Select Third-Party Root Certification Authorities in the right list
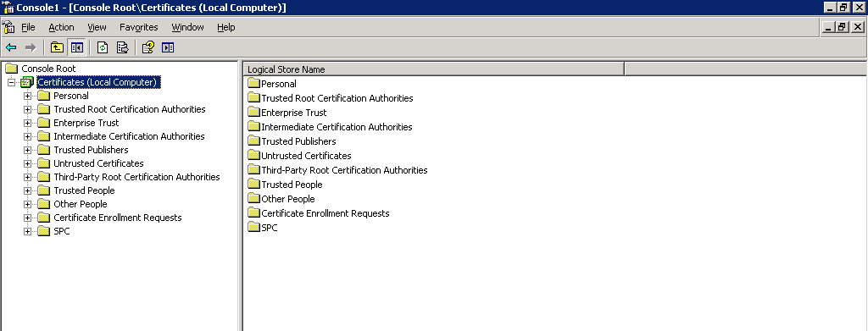 coord(344,169)
